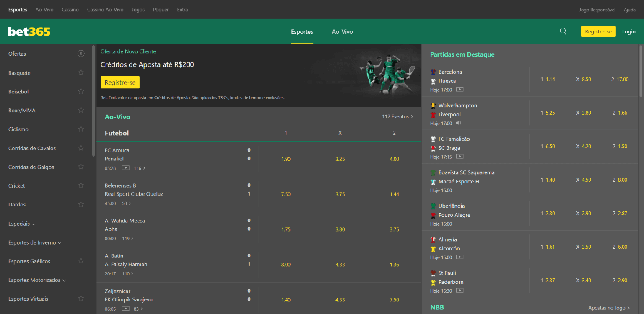Click the Login link
This screenshot has height=314, width=644.
629,31
